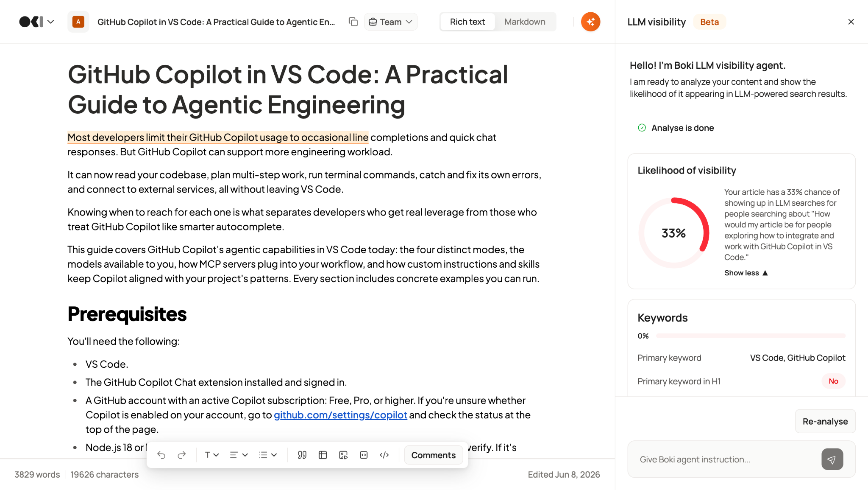Click the Keywords 0% progress bar
Image resolution: width=868 pixels, height=490 pixels.
(x=751, y=336)
